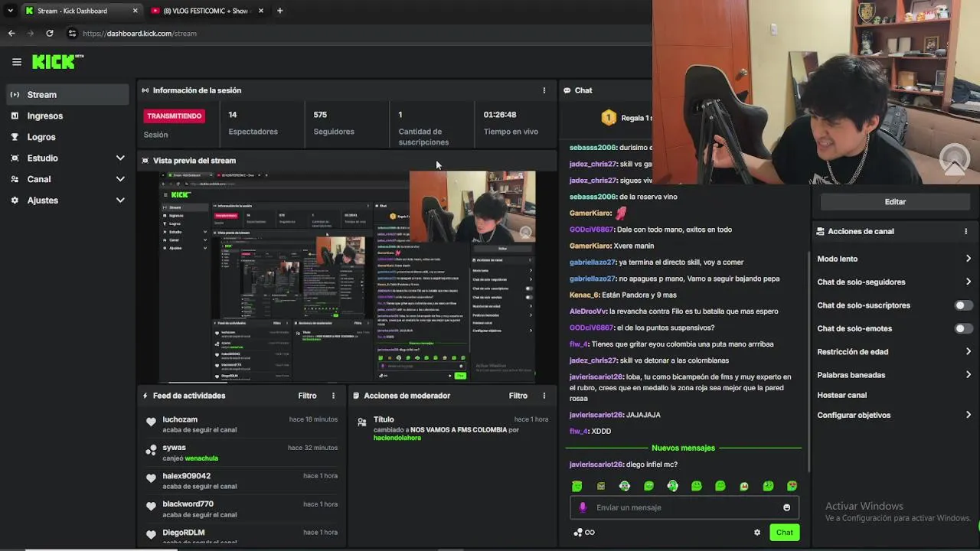Expand the Canal sidebar section

click(x=68, y=179)
